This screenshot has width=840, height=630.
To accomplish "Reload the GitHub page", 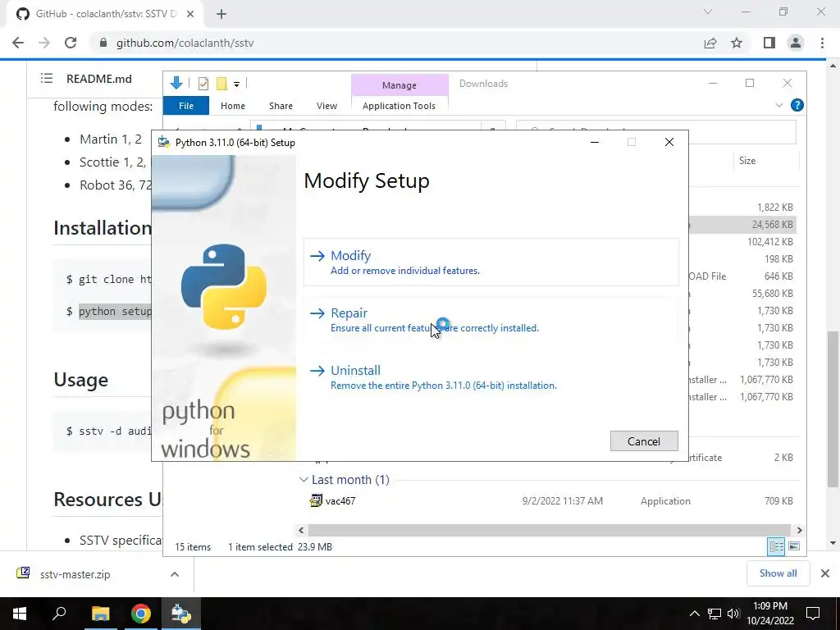I will pyautogui.click(x=71, y=43).
